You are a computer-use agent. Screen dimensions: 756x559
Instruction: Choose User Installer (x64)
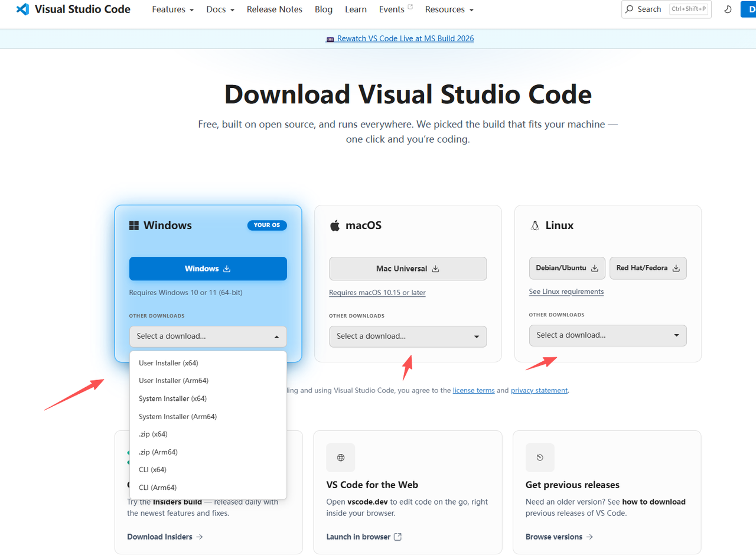click(208, 363)
